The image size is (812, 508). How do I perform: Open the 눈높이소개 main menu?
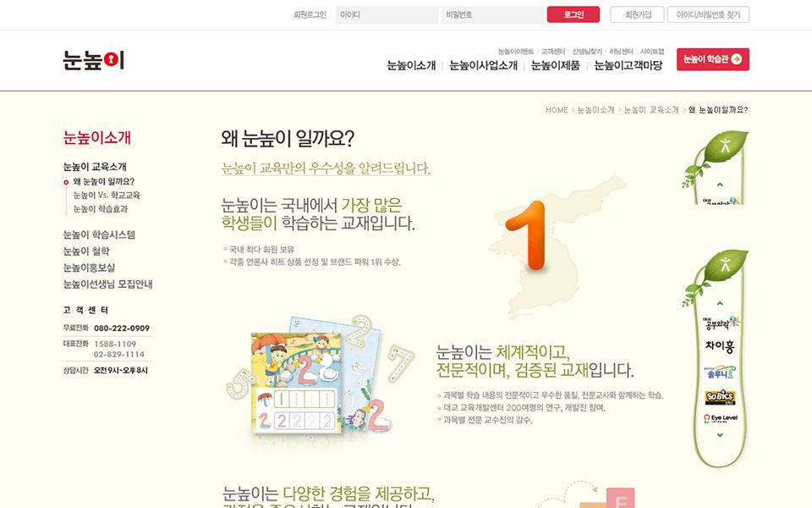[x=411, y=65]
